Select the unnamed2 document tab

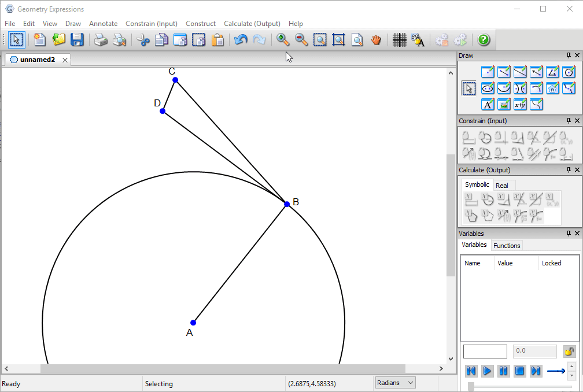tap(37, 60)
